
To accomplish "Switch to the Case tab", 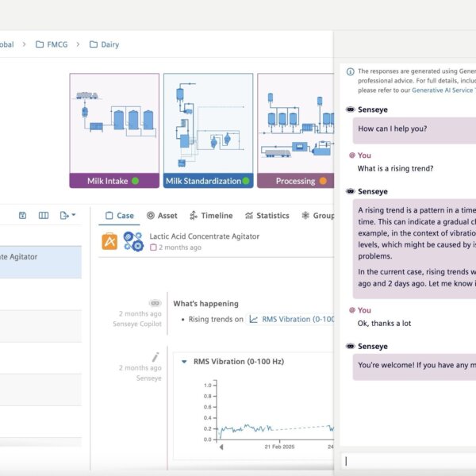I will click(x=120, y=215).
